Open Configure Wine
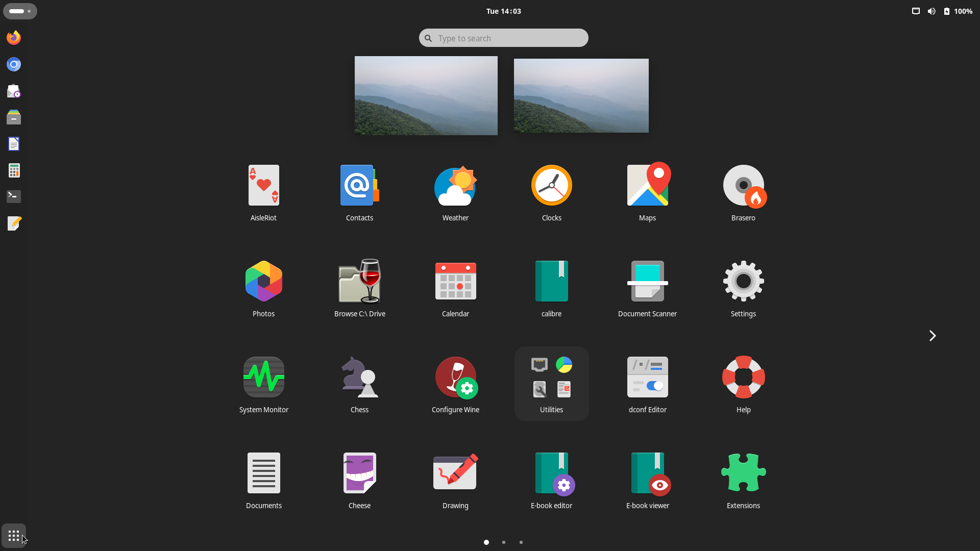Screen dimensions: 980x551 click(x=455, y=384)
